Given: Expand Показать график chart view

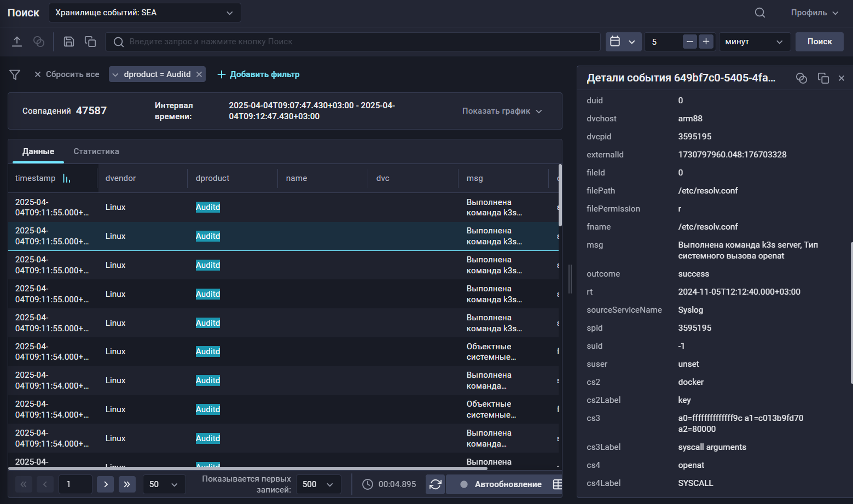Looking at the screenshot, I should (502, 110).
